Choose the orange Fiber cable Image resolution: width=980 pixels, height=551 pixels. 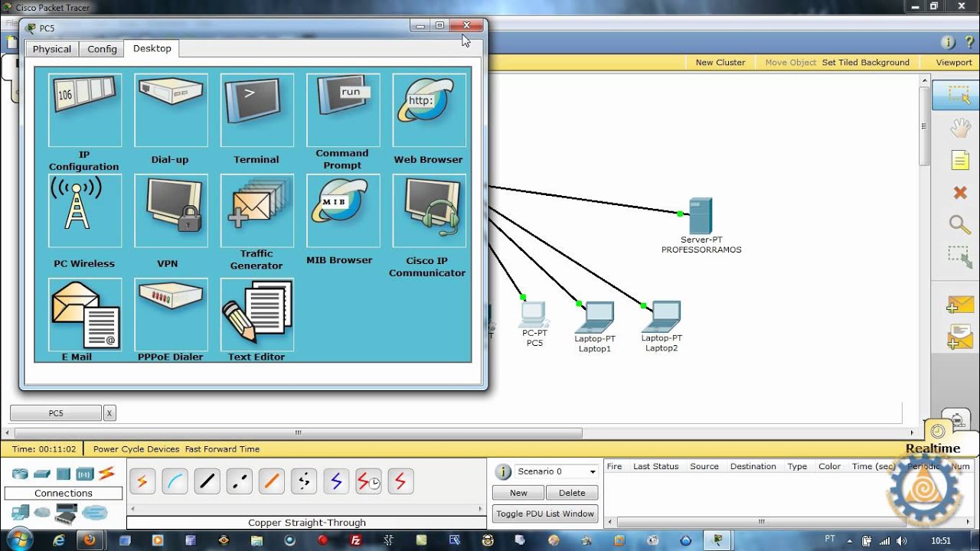271,481
